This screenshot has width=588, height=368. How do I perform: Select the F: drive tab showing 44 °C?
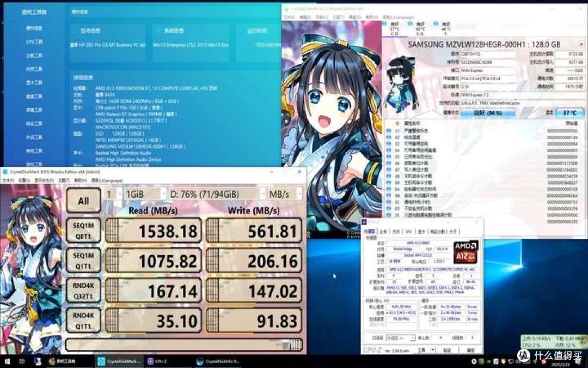click(445, 28)
